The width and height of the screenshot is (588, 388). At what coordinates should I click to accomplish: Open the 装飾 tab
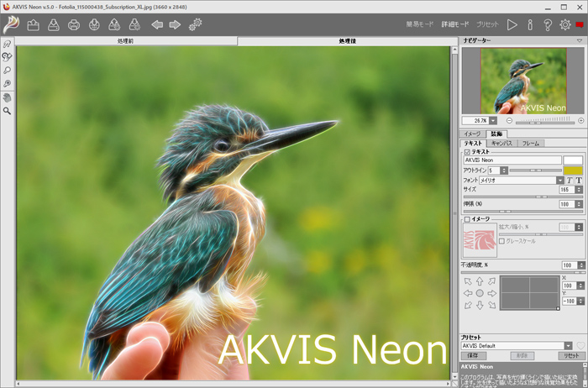pos(496,134)
